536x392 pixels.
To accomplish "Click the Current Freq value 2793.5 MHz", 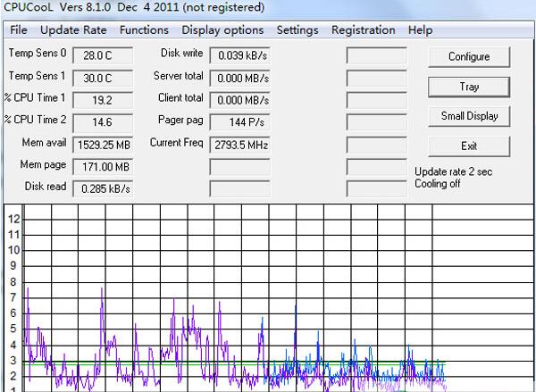I will pyautogui.click(x=239, y=145).
